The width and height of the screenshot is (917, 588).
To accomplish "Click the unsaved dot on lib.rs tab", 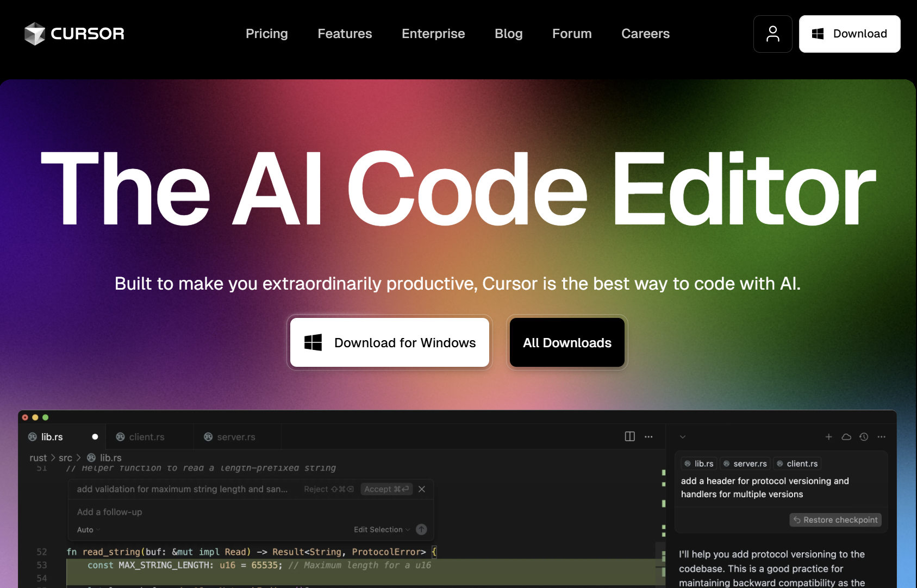I will tap(95, 436).
